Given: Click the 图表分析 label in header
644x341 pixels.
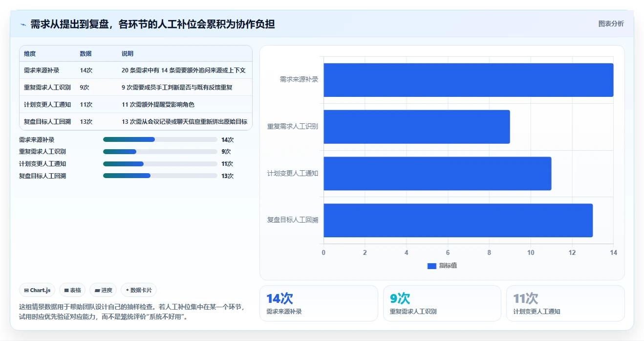Looking at the screenshot, I should 611,23.
